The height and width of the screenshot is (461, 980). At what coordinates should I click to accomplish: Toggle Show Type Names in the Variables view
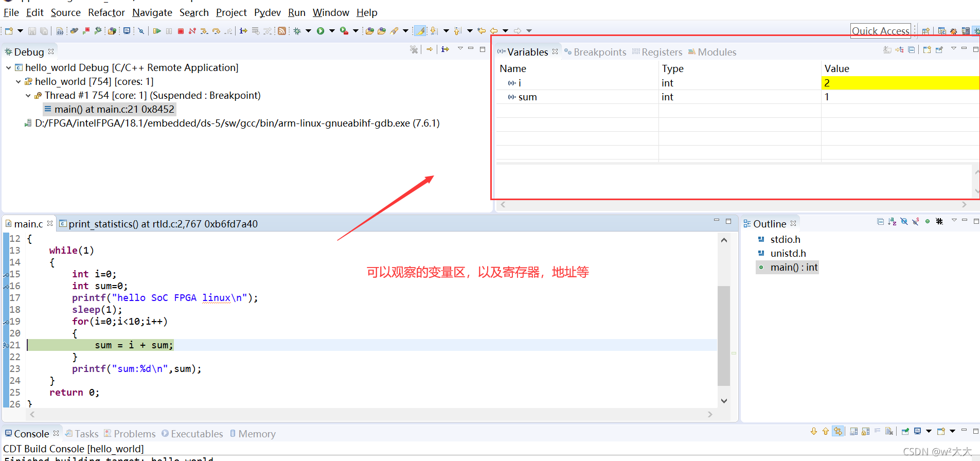coord(887,49)
